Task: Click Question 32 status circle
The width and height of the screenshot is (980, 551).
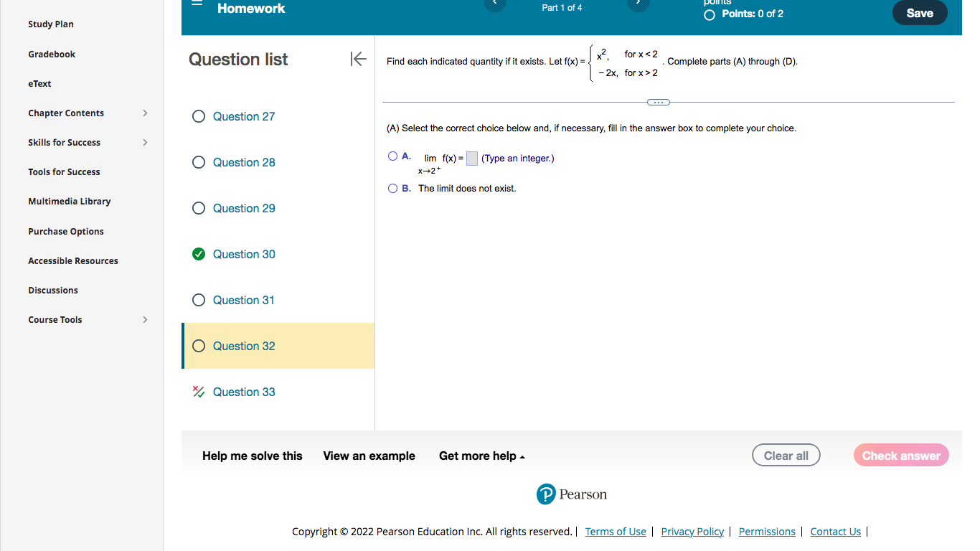Action: coord(199,346)
